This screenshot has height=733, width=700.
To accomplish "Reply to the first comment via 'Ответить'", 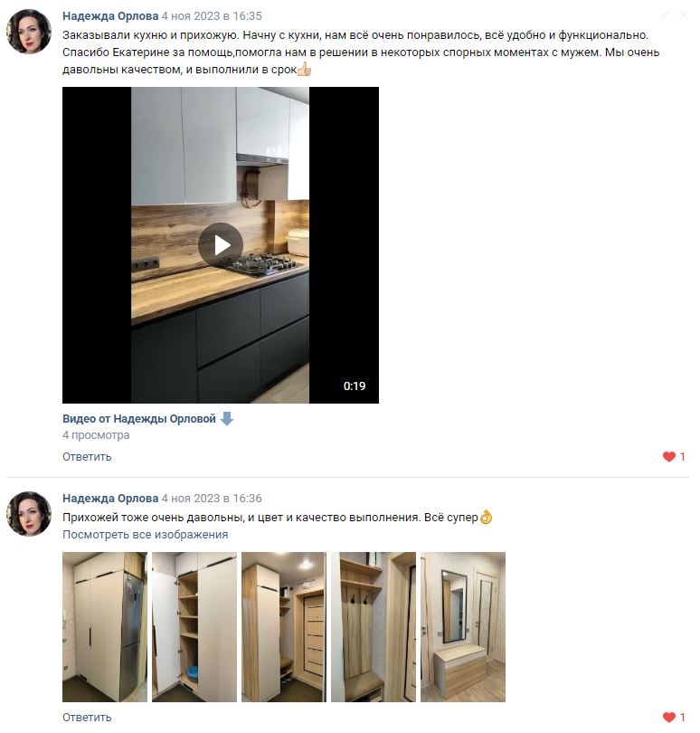I will pos(87,457).
